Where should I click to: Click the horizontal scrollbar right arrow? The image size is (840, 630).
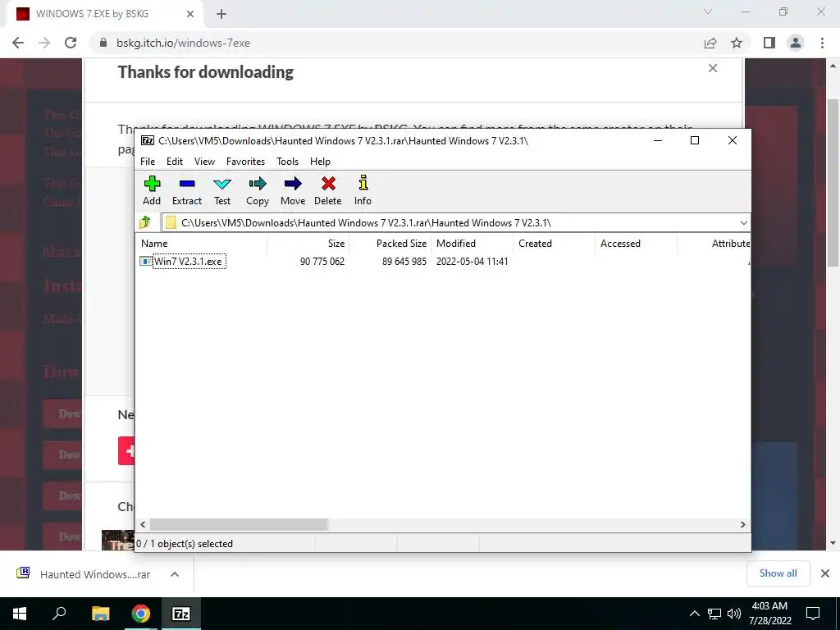[x=742, y=524]
